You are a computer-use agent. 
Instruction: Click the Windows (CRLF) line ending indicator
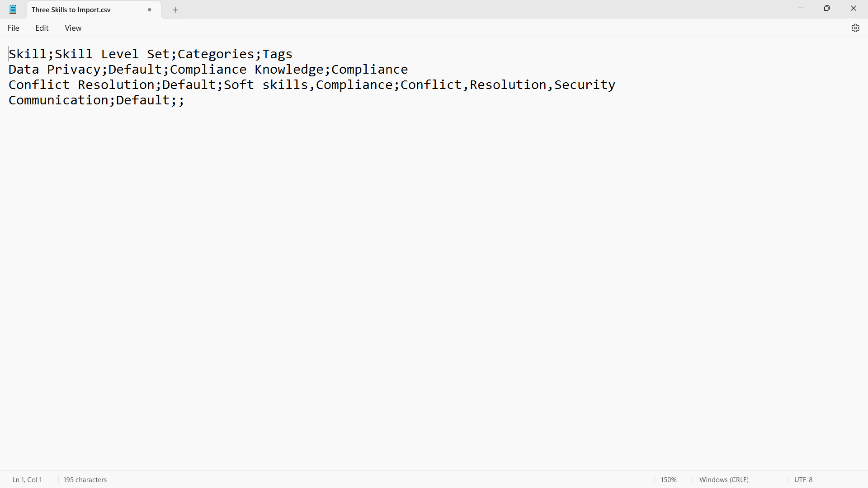tap(724, 479)
